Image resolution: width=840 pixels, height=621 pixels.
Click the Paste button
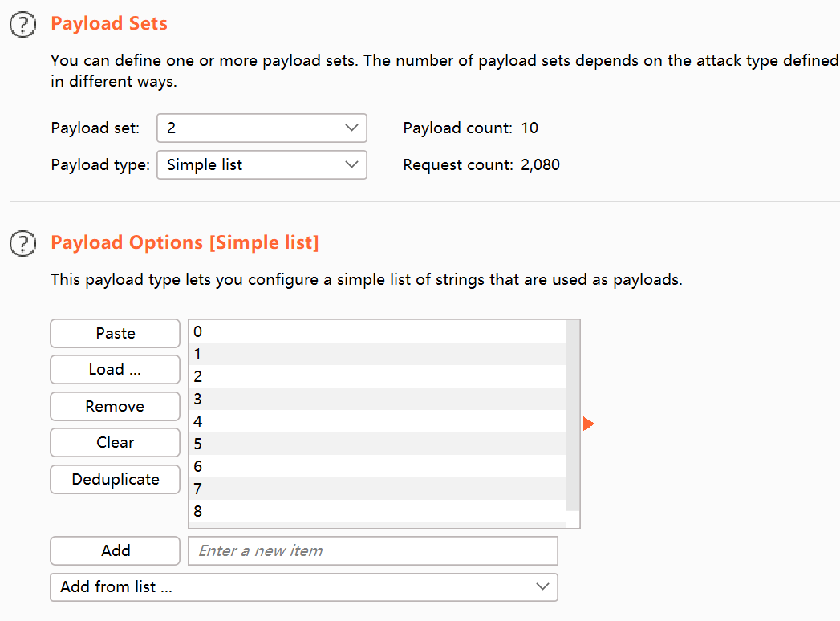tap(115, 334)
